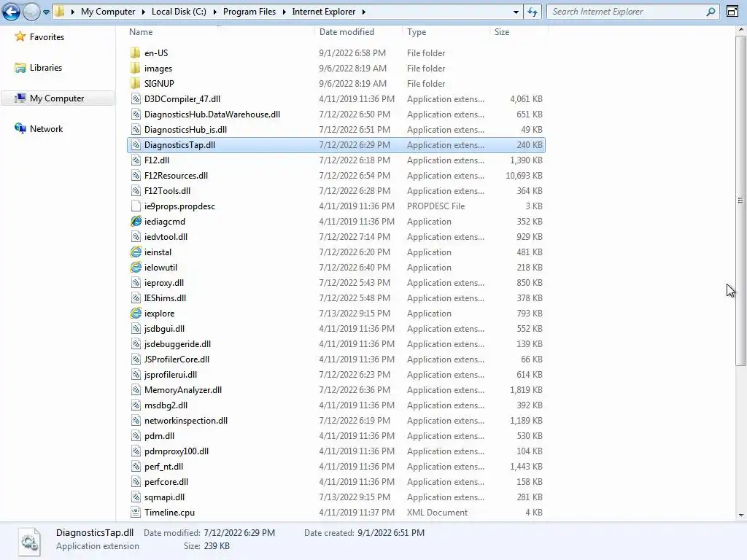Select the en-US folder icon
The height and width of the screenshot is (560, 747).
pos(135,52)
